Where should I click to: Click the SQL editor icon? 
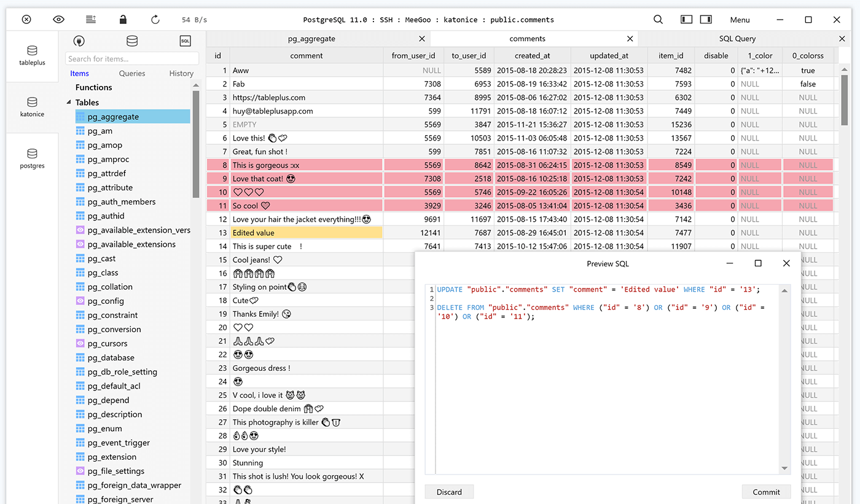pyautogui.click(x=185, y=41)
